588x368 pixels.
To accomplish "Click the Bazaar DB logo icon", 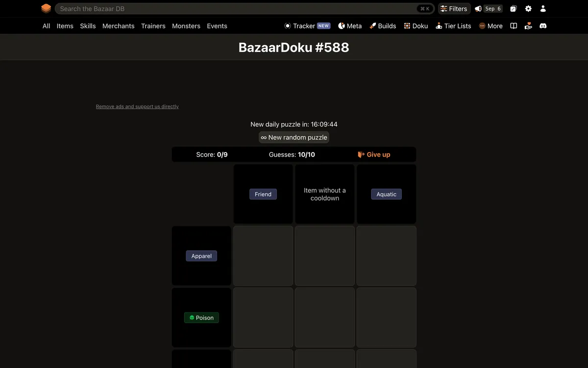I will coord(46,8).
